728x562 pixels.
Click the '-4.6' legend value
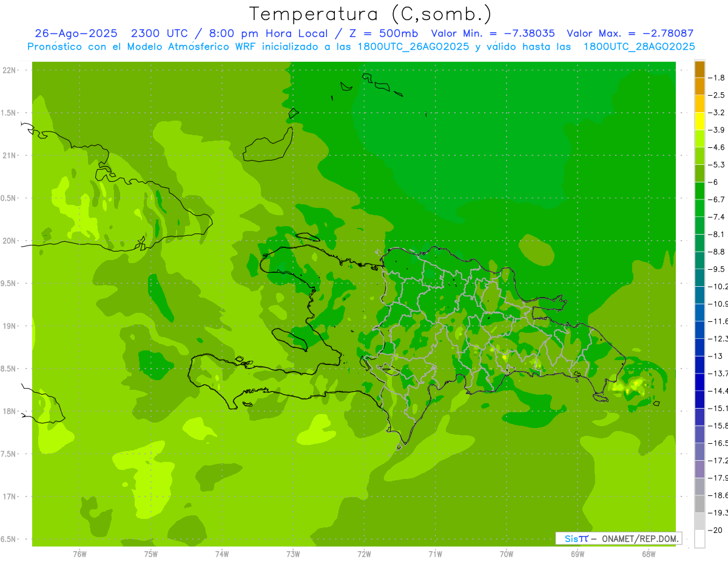716,147
